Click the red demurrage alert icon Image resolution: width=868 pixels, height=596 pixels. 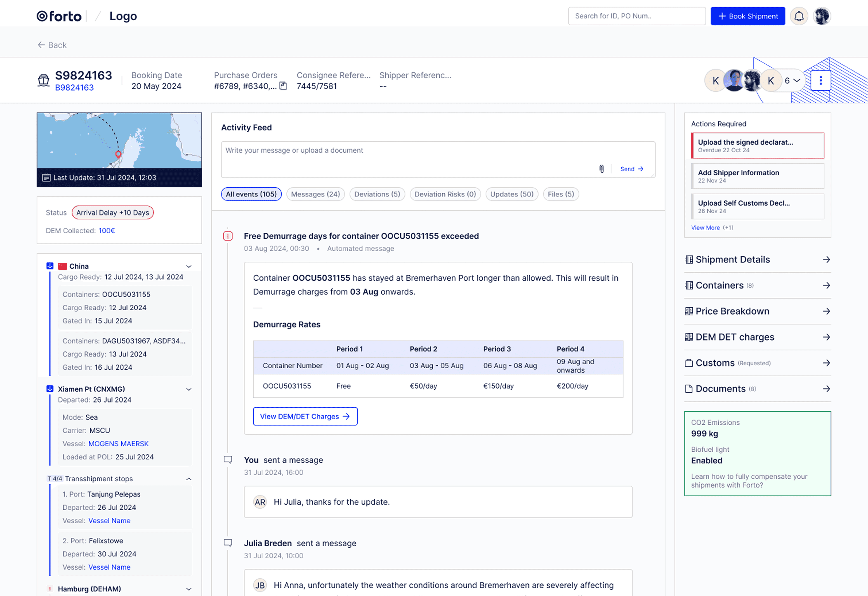(228, 236)
